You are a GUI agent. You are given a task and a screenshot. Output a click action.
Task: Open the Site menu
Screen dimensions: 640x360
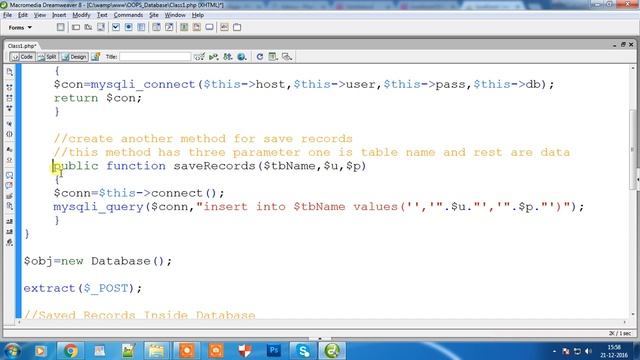(x=154, y=15)
